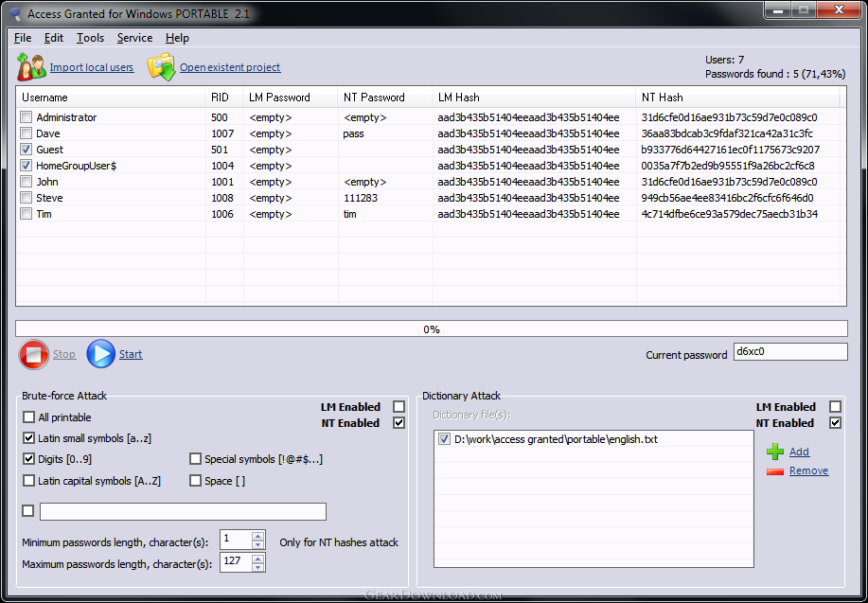Click the Import local users icon

(31, 67)
